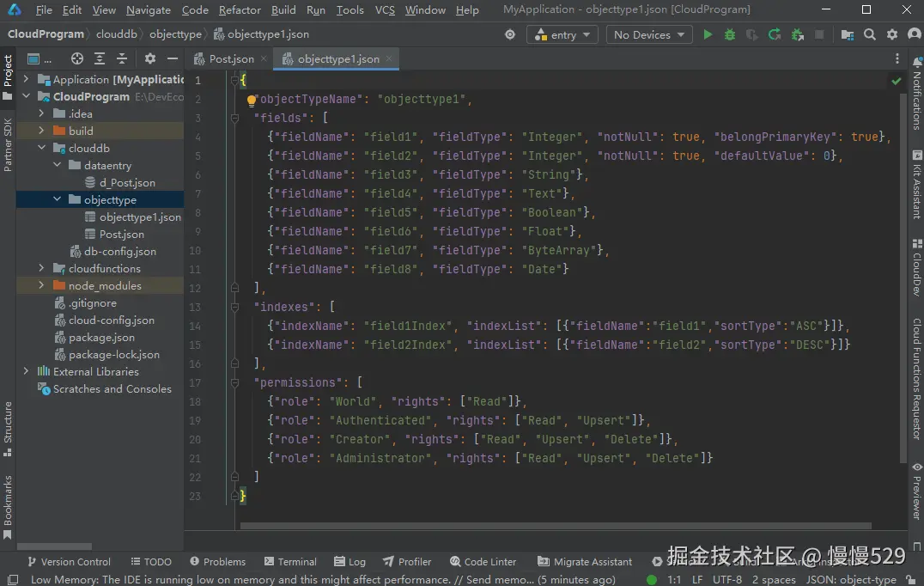Expand the Application module node
Viewport: 924px width, 586px height.
click(x=26, y=79)
